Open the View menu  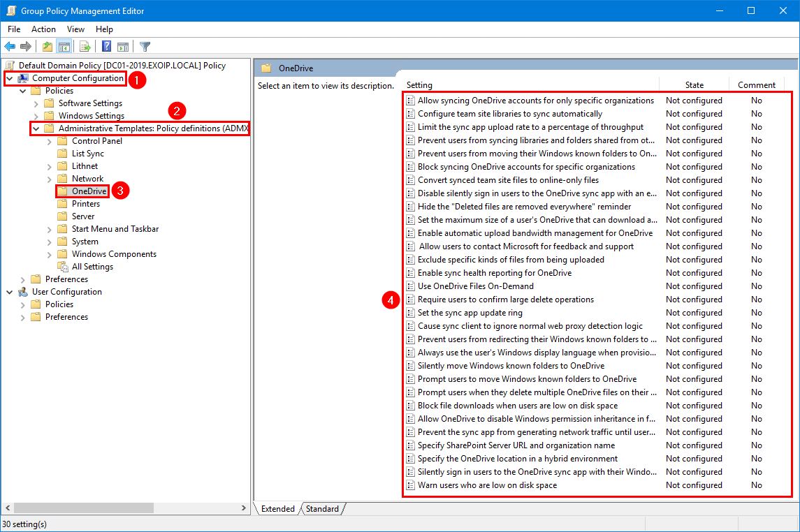pos(75,29)
